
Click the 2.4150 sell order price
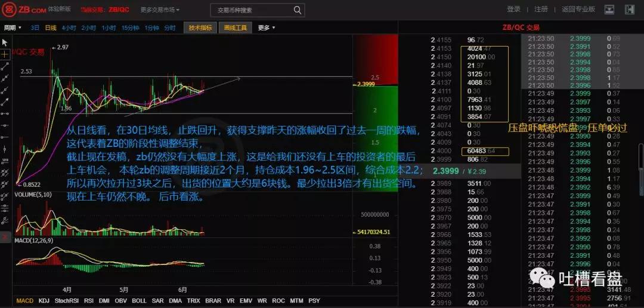coord(441,57)
